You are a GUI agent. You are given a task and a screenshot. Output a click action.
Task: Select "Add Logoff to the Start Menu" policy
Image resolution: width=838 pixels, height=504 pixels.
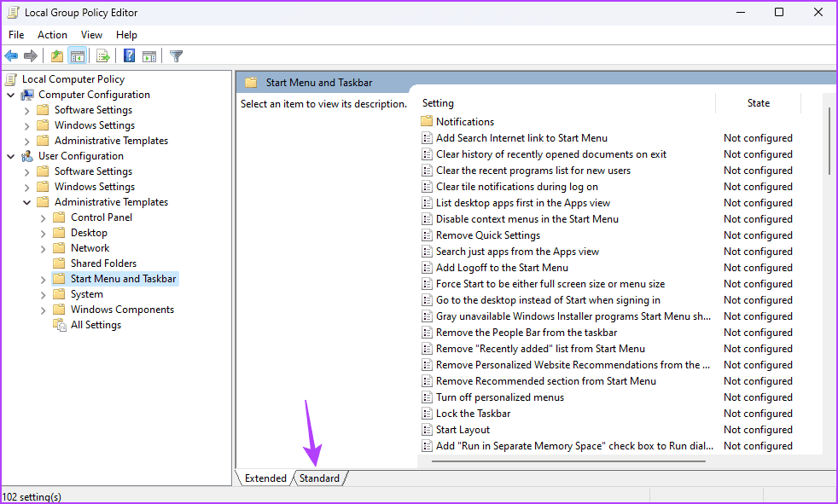[502, 268]
